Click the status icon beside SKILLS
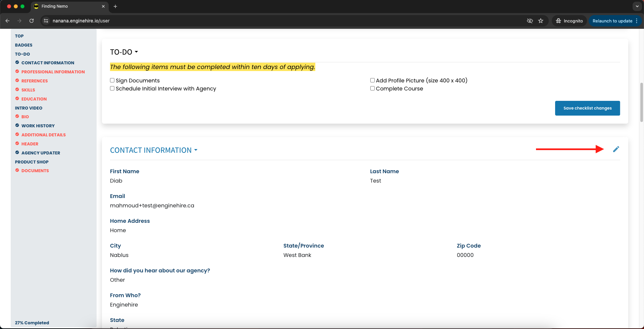The height and width of the screenshot is (329, 644). (17, 89)
